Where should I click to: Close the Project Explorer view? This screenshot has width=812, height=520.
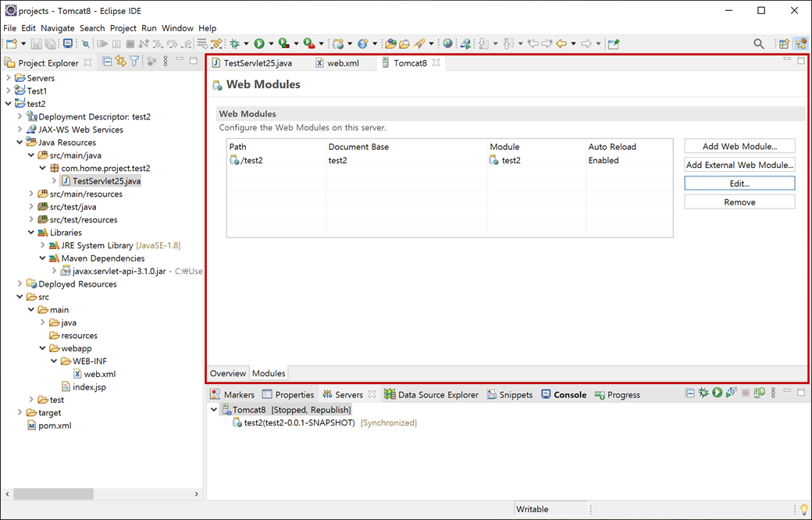tap(88, 62)
